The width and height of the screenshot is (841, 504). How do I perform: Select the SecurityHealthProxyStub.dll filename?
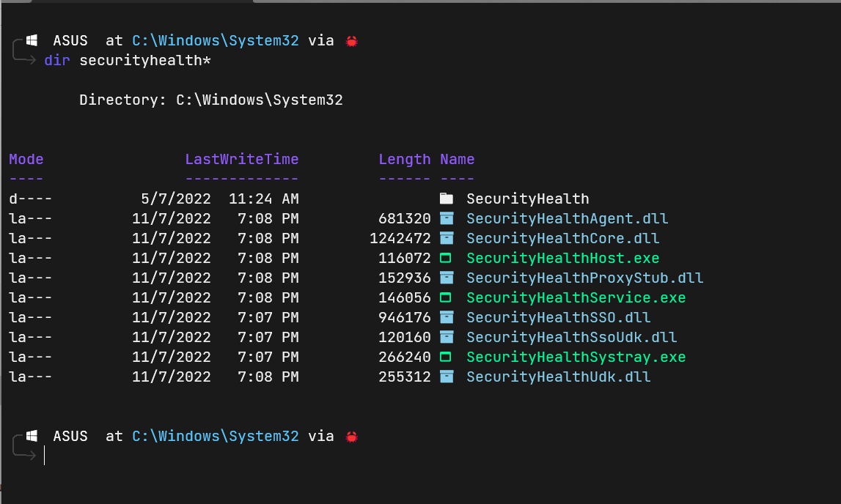[x=584, y=278]
